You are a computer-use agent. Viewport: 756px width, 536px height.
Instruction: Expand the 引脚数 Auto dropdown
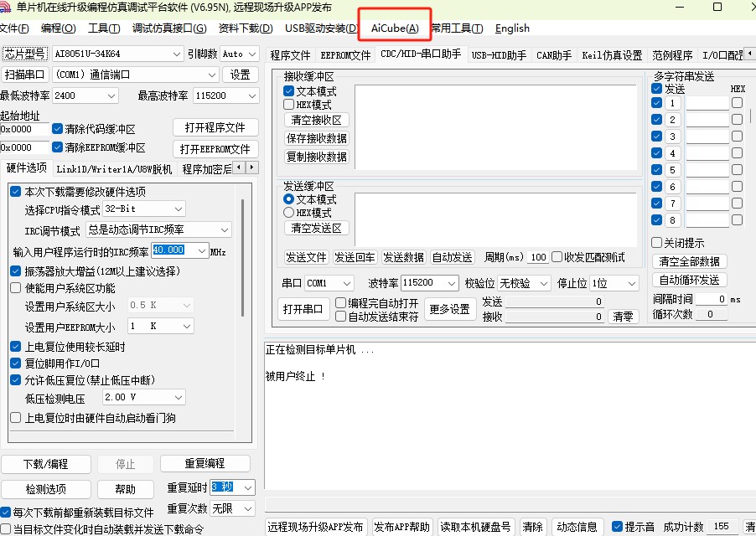240,54
